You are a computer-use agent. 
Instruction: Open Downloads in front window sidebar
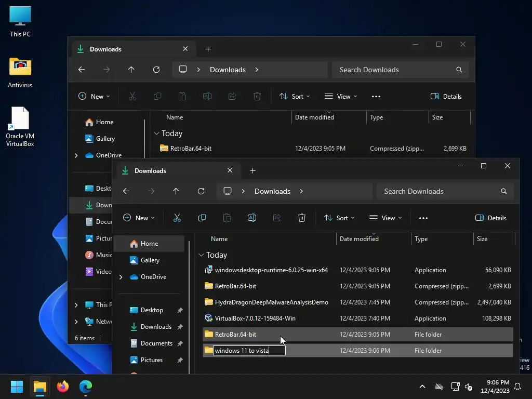tap(151, 327)
